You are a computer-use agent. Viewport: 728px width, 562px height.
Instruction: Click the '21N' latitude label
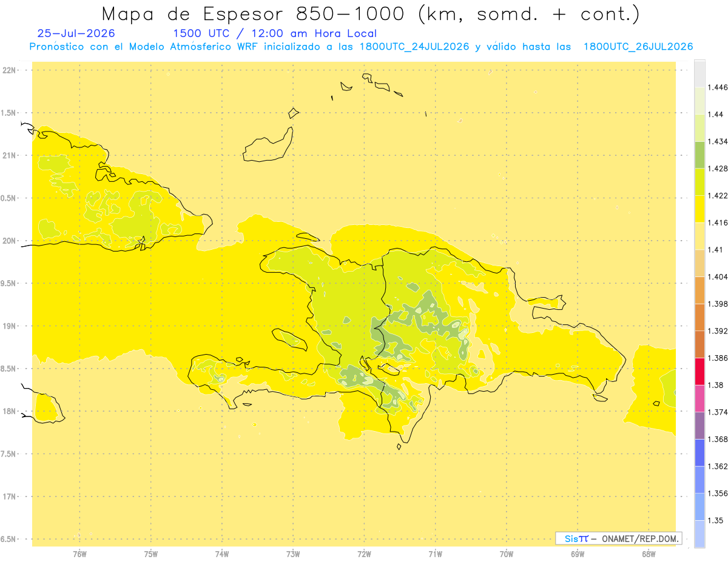(10, 155)
